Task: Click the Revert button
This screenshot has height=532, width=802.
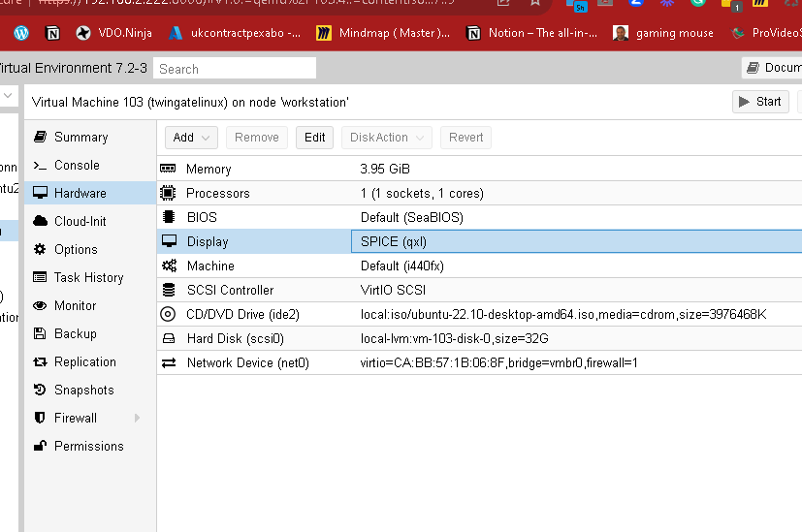Action: point(465,138)
